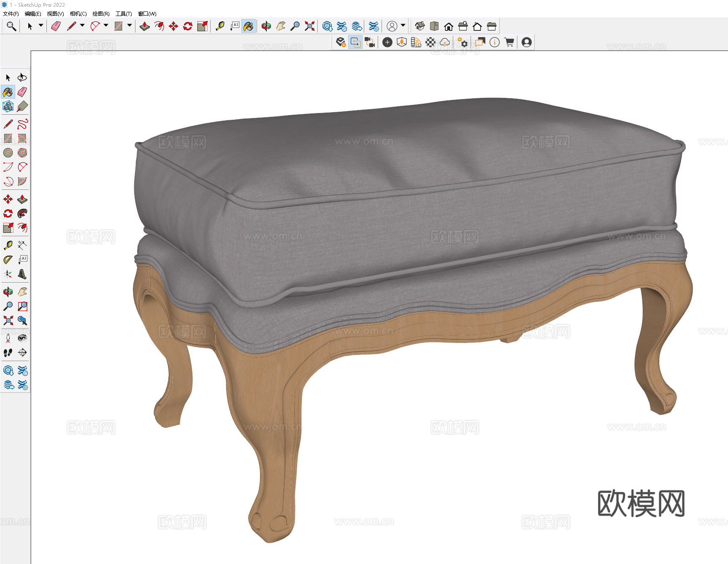Click the checkered sphere icon
Image resolution: width=728 pixels, height=564 pixels.
[430, 42]
